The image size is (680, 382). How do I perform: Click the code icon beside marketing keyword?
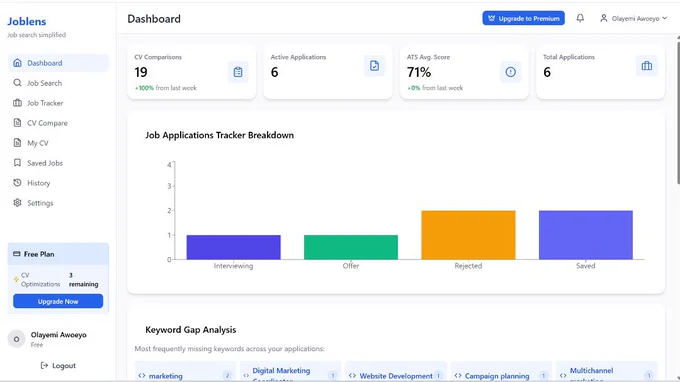point(142,376)
